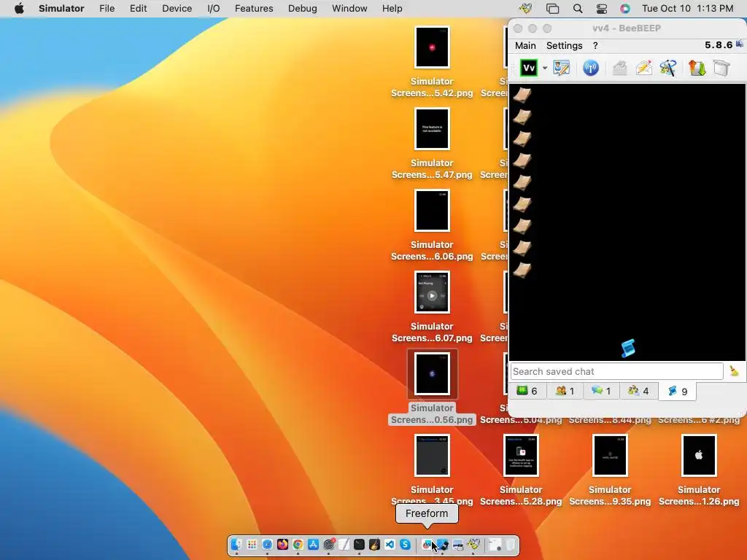Click the BeeBEEP bee icon in the Dock
The width and height of the screenshot is (747, 560).
[x=473, y=544]
